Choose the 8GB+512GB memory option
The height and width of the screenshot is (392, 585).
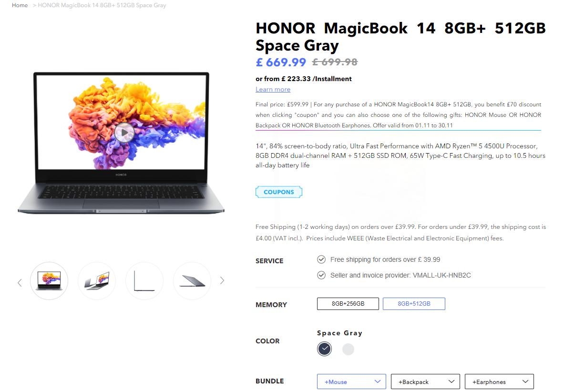coord(414,304)
